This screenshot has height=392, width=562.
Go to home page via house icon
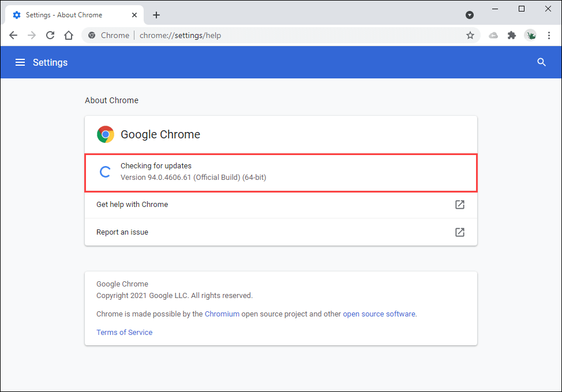coord(69,35)
